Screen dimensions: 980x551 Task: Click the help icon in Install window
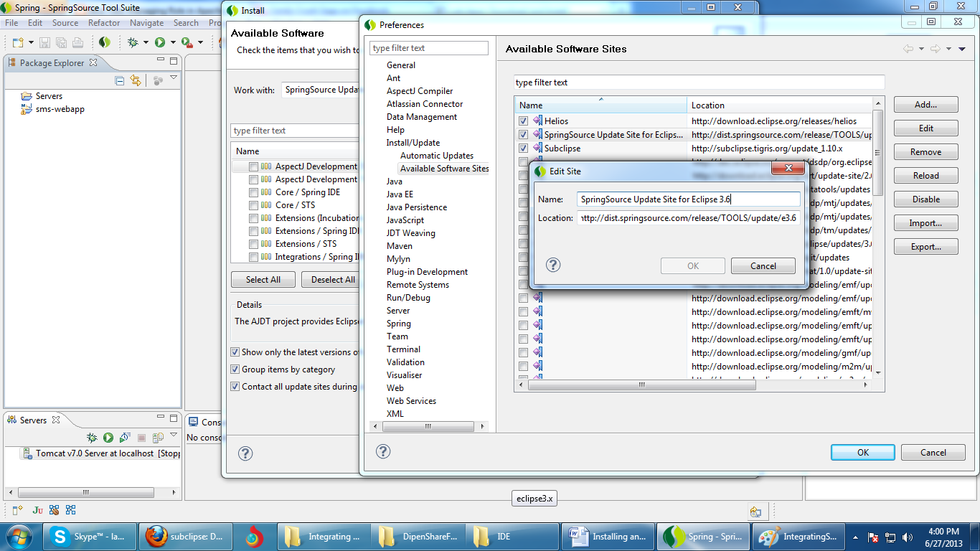[245, 453]
